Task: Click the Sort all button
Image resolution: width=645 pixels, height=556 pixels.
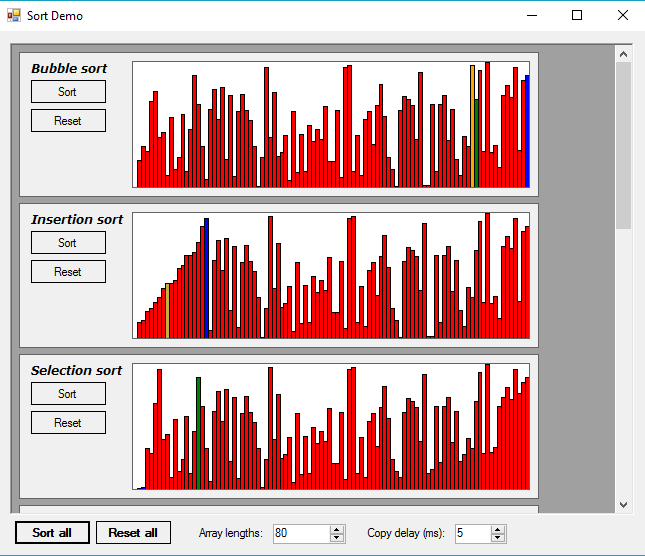Action: (x=52, y=533)
